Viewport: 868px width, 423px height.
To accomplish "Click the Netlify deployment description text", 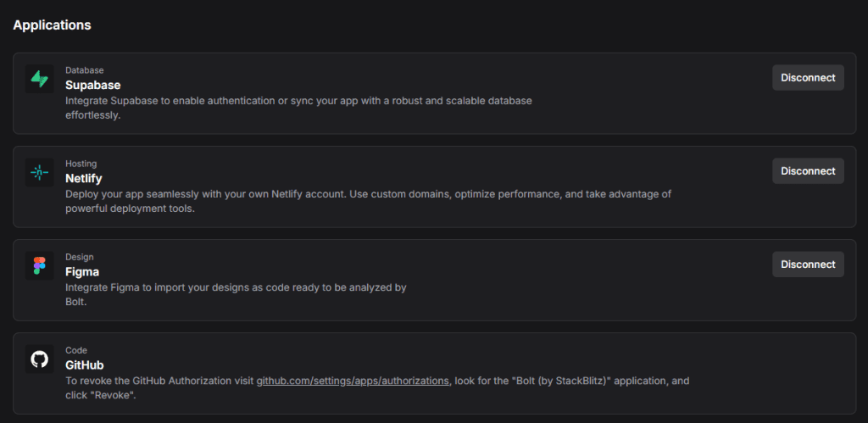I will click(368, 194).
